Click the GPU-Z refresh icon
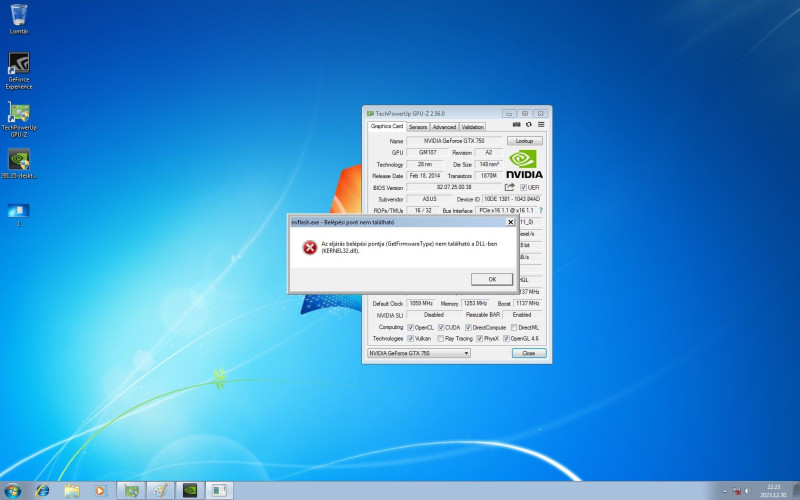The height and width of the screenshot is (500, 800). click(529, 124)
